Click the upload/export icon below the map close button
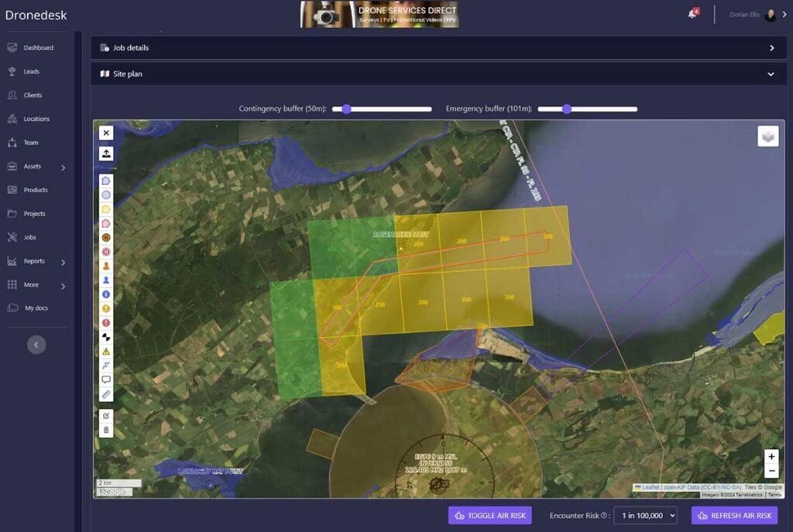 coord(107,153)
